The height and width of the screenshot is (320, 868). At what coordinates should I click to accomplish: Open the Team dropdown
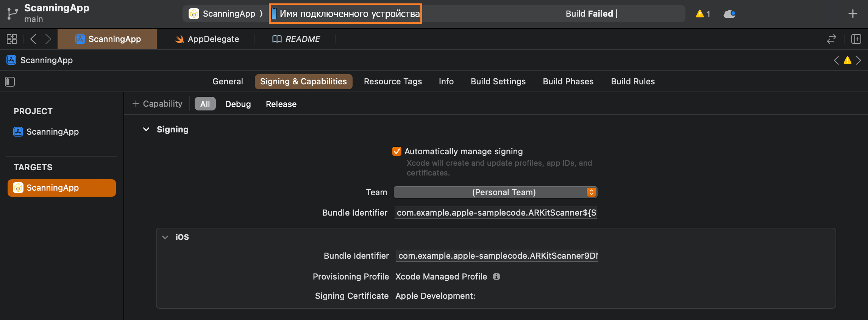click(x=495, y=192)
